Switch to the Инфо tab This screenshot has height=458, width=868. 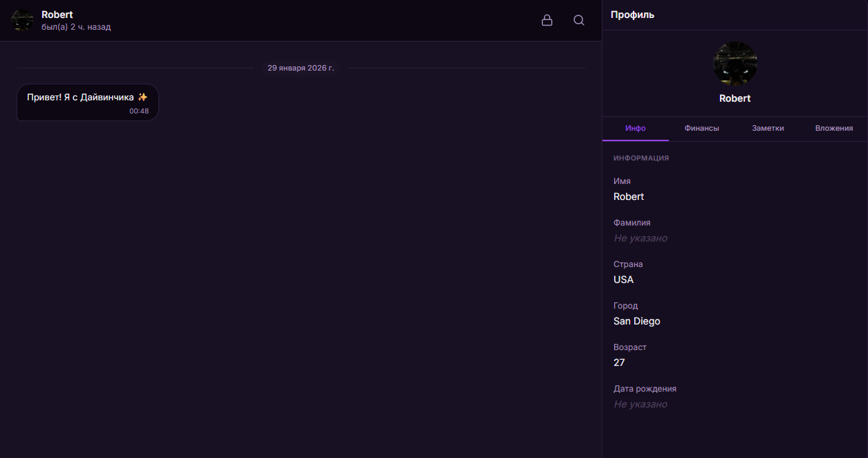[x=635, y=129]
